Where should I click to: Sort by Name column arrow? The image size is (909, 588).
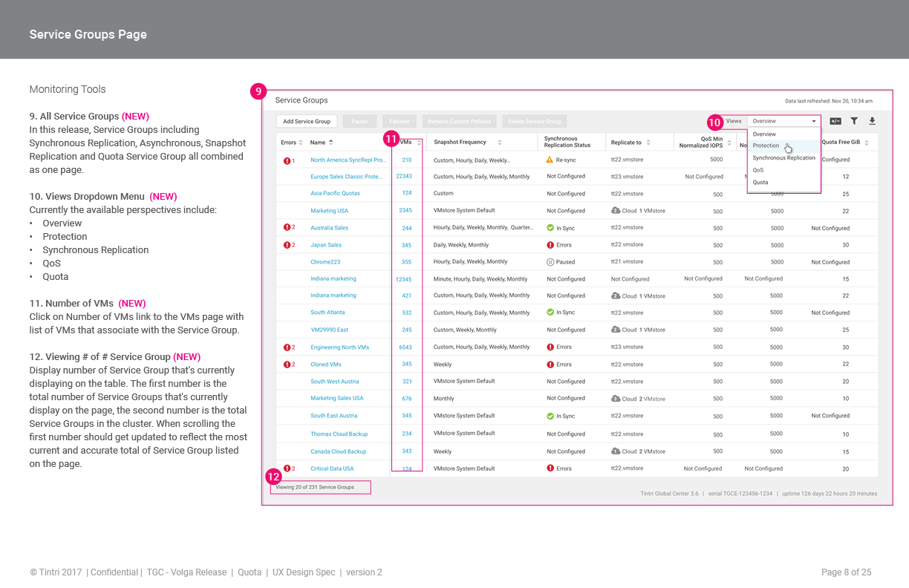point(330,142)
